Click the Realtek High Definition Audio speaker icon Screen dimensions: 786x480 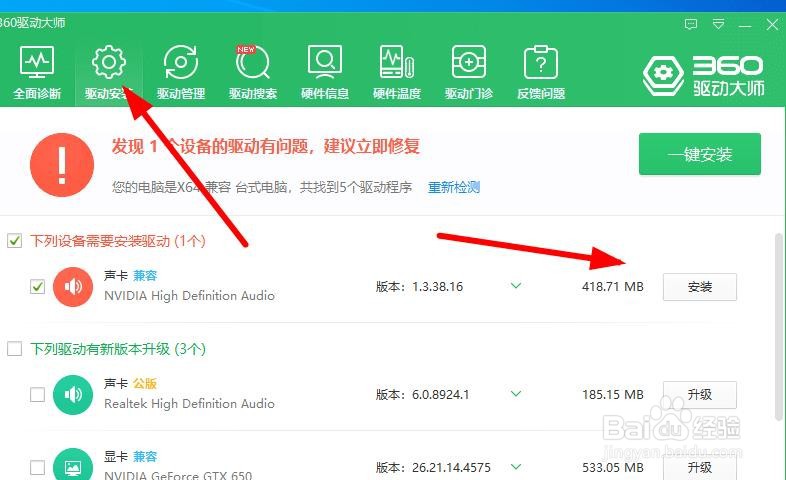point(73,395)
